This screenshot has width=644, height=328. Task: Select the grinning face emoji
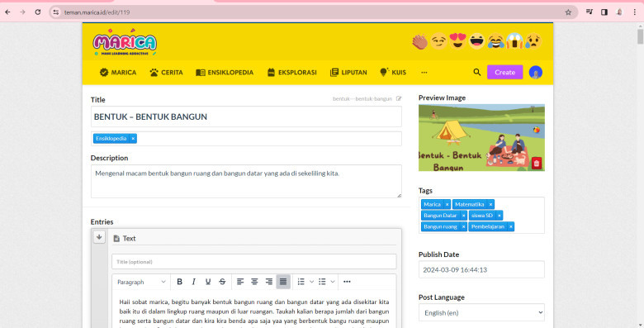click(477, 41)
